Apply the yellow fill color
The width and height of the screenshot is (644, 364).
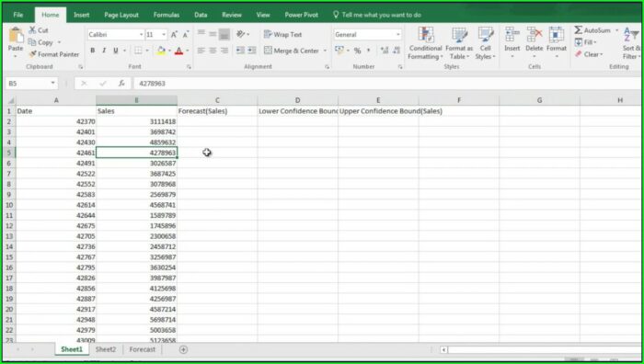pyautogui.click(x=161, y=51)
